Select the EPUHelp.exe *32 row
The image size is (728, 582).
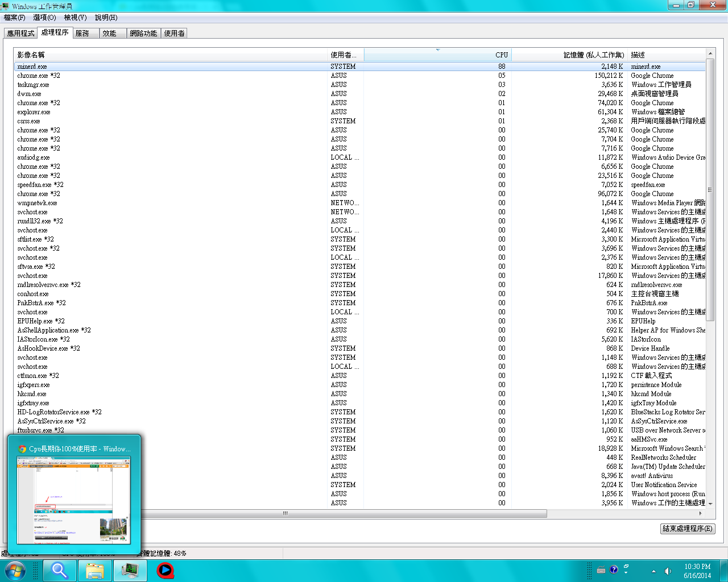click(x=359, y=321)
